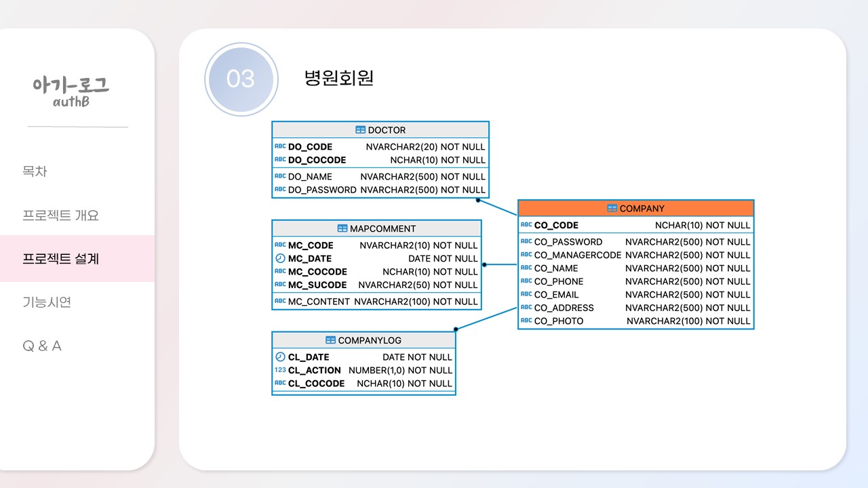Click the ABC type icon beside CO_MANAGERCODE
Image resolution: width=868 pixels, height=488 pixels.
pos(526,255)
